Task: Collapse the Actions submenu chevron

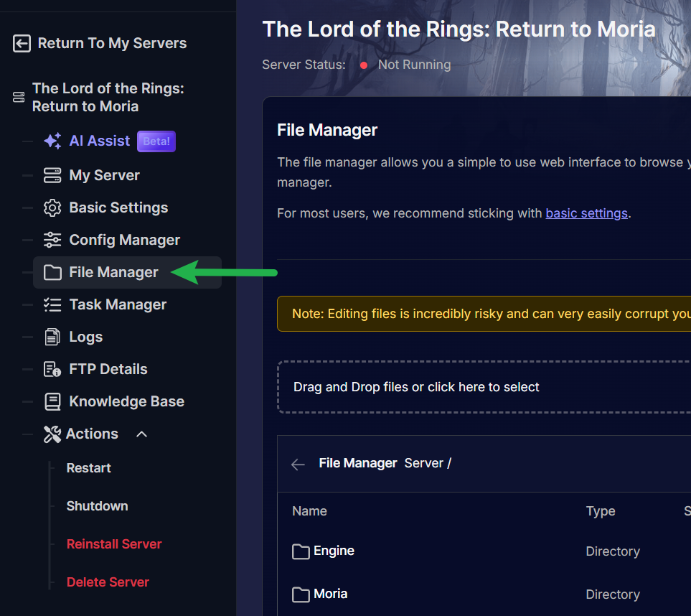Action: click(x=142, y=434)
